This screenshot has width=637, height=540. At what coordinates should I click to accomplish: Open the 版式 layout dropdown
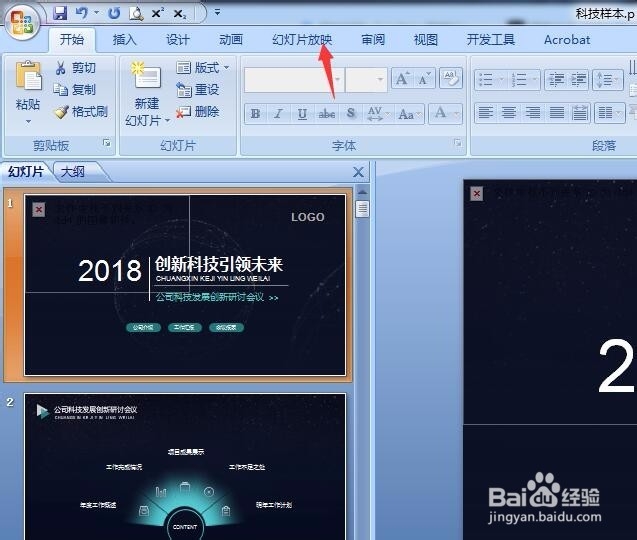[203, 67]
